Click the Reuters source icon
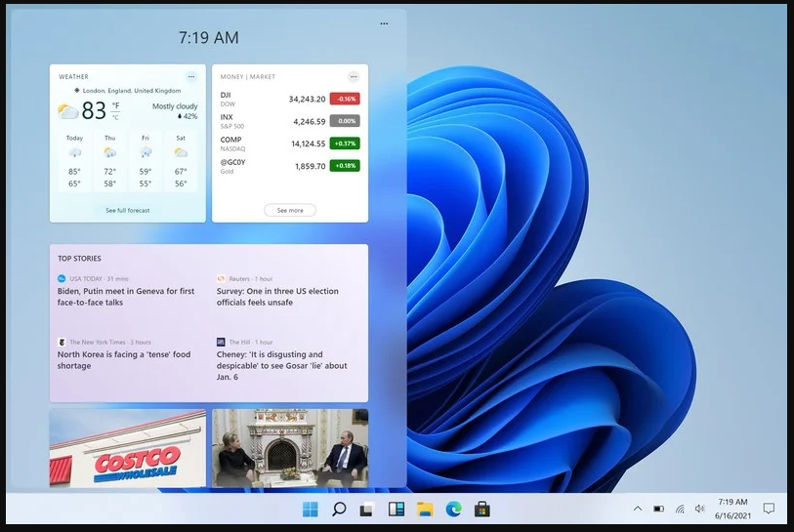 pyautogui.click(x=221, y=278)
